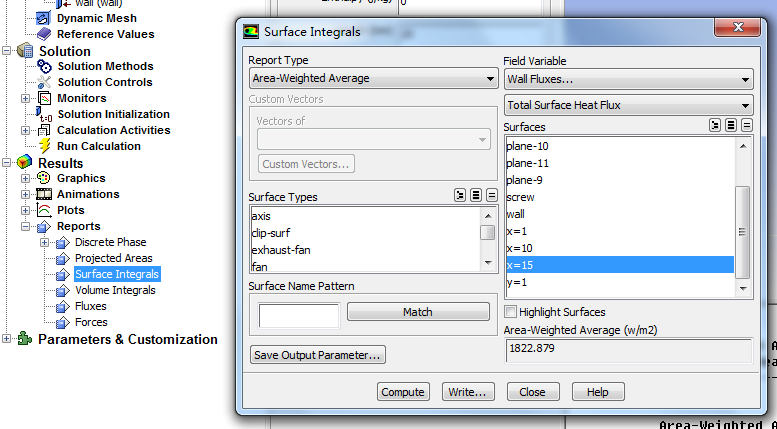Select 'plane-10' in the Surfaces list
The image size is (777, 429).
coord(620,146)
